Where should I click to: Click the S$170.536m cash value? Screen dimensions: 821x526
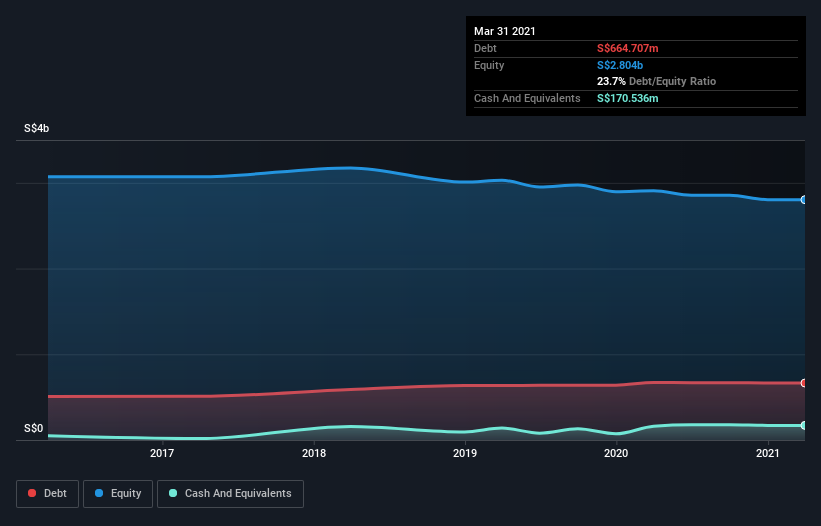pyautogui.click(x=628, y=98)
